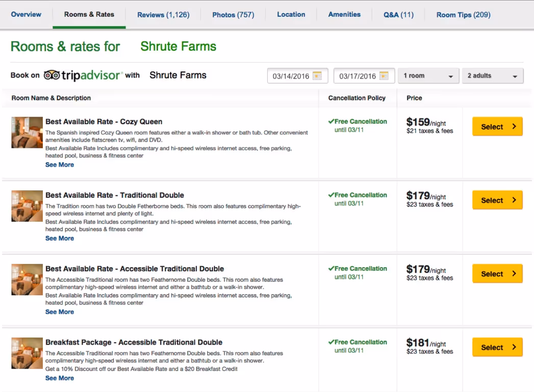Open the Photos tab
The width and height of the screenshot is (534, 392).
233,15
